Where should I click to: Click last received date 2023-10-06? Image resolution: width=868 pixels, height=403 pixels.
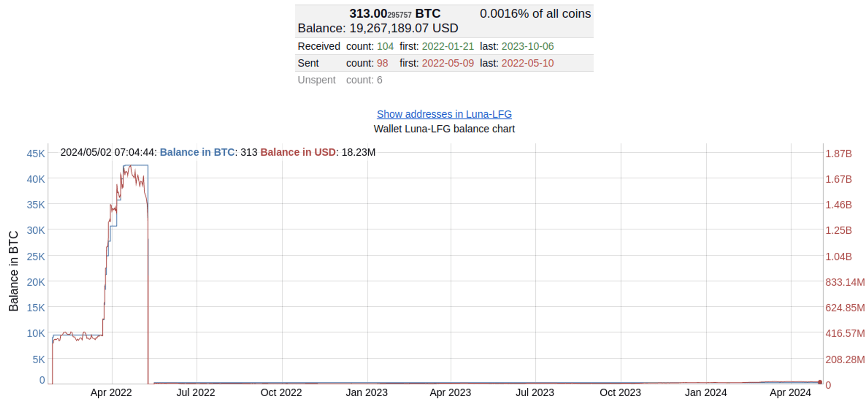pos(527,46)
